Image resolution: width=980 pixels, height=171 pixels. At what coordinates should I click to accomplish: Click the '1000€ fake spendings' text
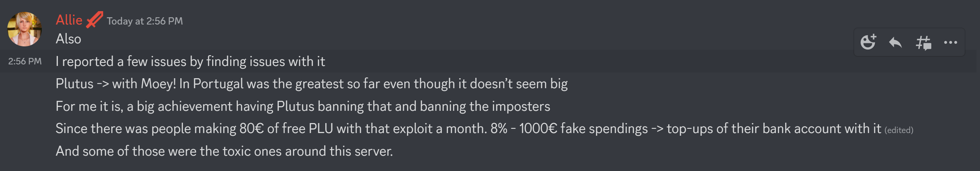point(583,128)
